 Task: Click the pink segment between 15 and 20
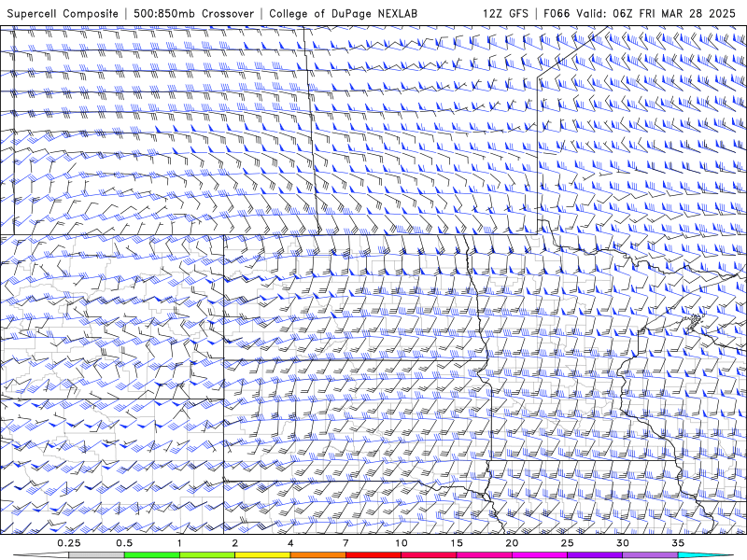coord(484,555)
